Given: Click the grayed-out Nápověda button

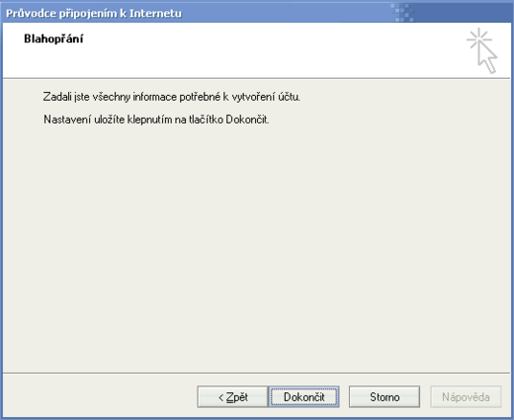Looking at the screenshot, I should tap(466, 397).
